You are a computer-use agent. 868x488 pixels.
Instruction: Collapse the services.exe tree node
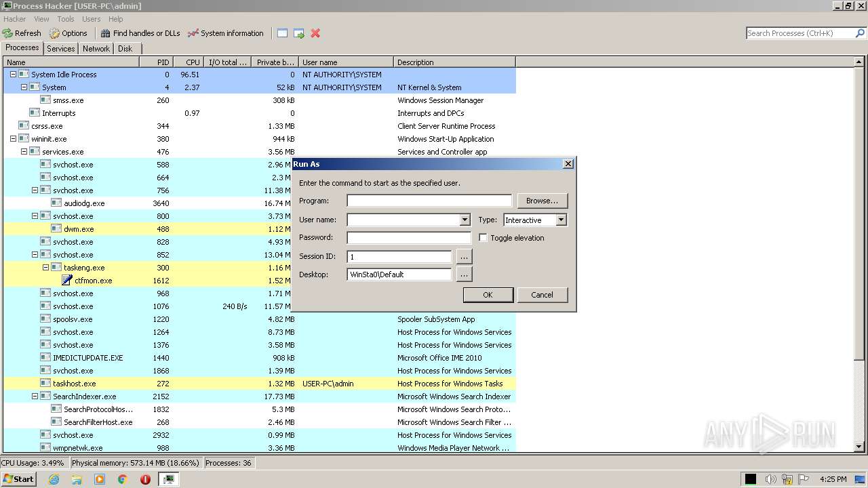pyautogui.click(x=24, y=151)
